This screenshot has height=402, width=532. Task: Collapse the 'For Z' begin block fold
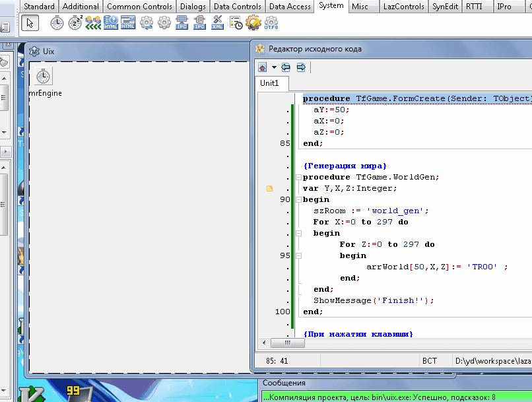(x=298, y=255)
